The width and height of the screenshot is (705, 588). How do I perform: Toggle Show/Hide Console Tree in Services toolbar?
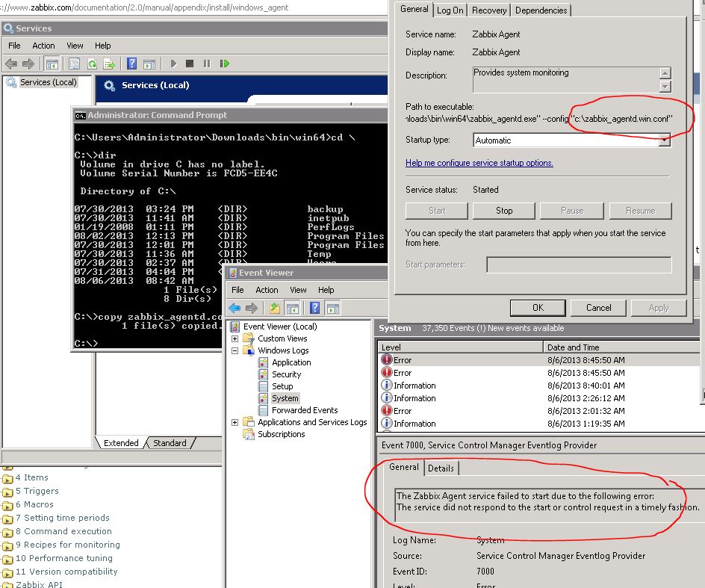tap(52, 64)
